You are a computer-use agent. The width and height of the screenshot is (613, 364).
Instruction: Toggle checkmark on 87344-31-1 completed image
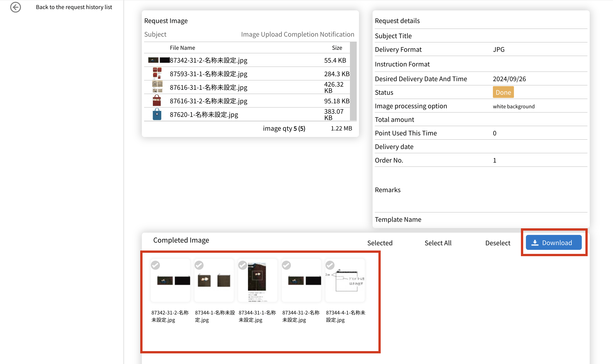tap(243, 265)
